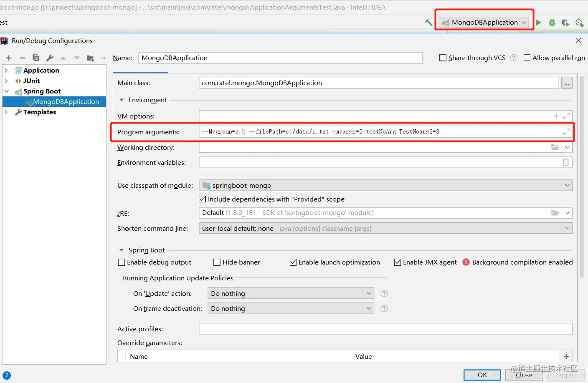
Task: Click the Close button
Action: [x=524, y=375]
